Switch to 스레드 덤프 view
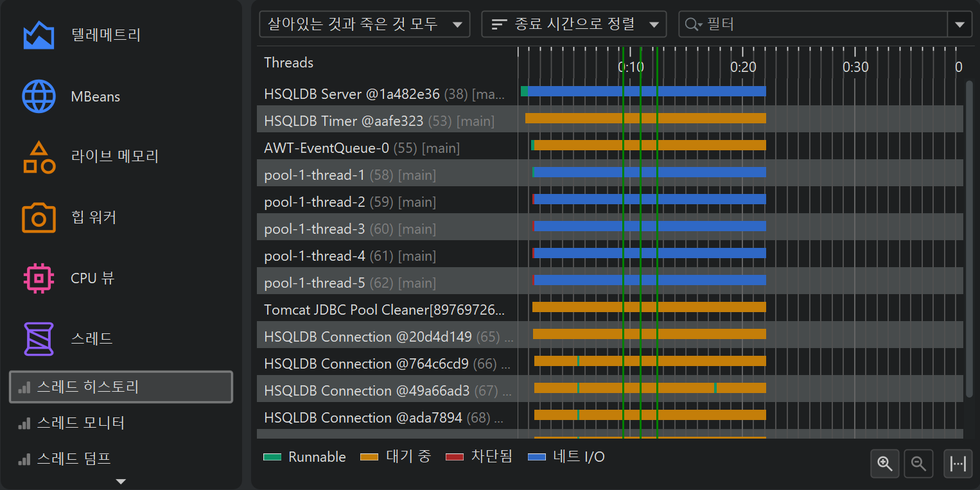Screen dimensions: 980x490 point(74,459)
